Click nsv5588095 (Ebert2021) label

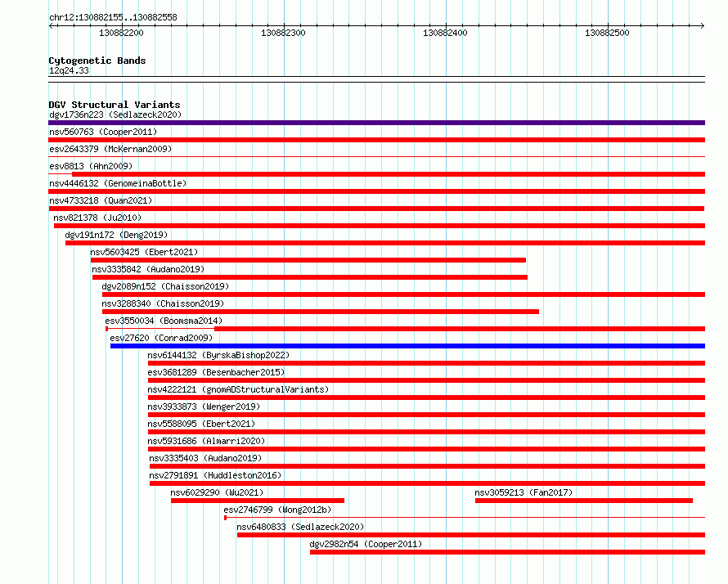201,424
